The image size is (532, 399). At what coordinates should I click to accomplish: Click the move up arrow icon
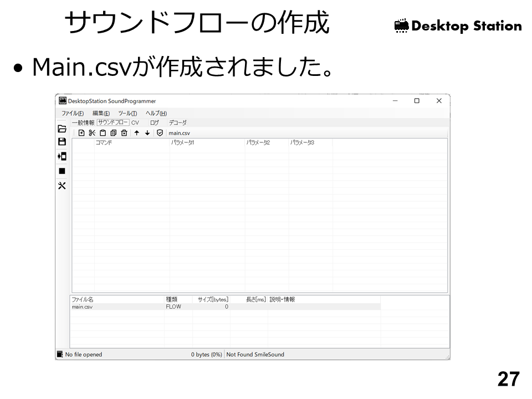(136, 133)
